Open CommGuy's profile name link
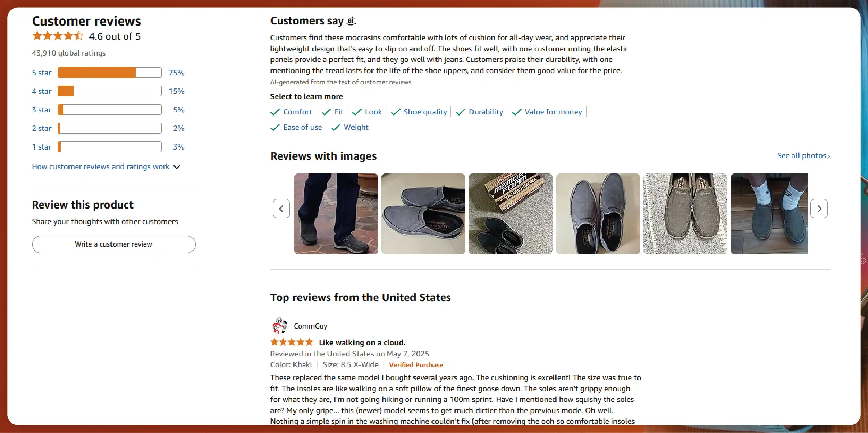 310,326
